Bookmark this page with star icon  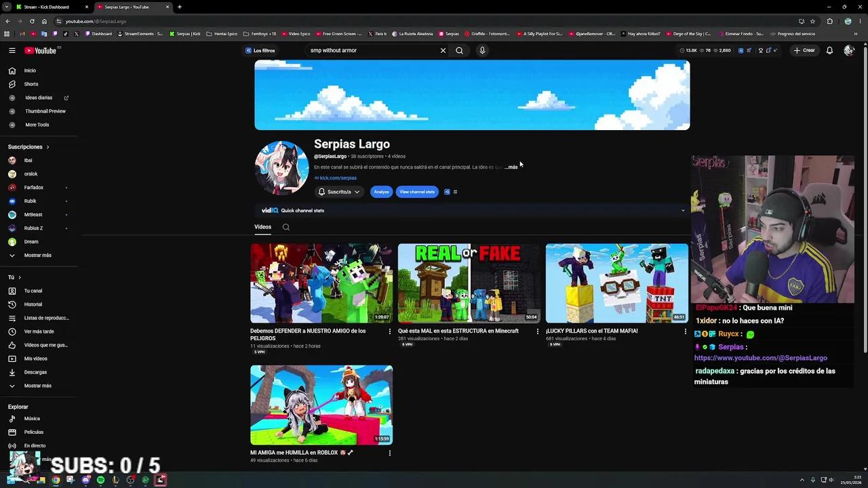(x=812, y=21)
